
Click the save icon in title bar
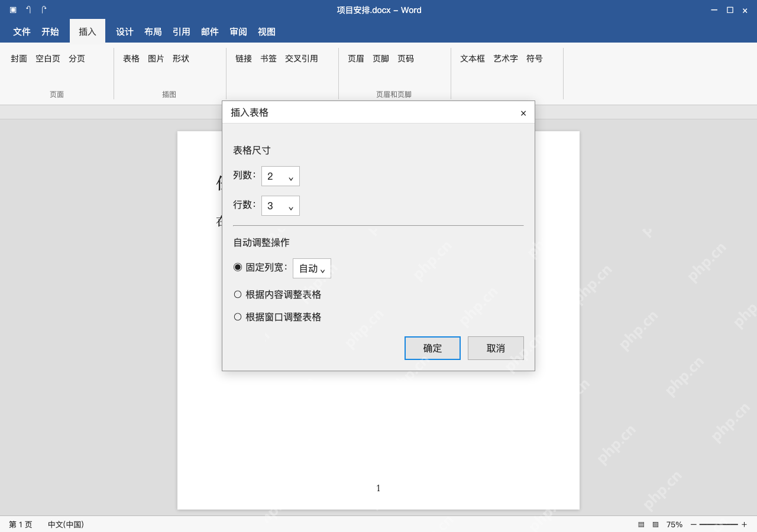pyautogui.click(x=13, y=9)
